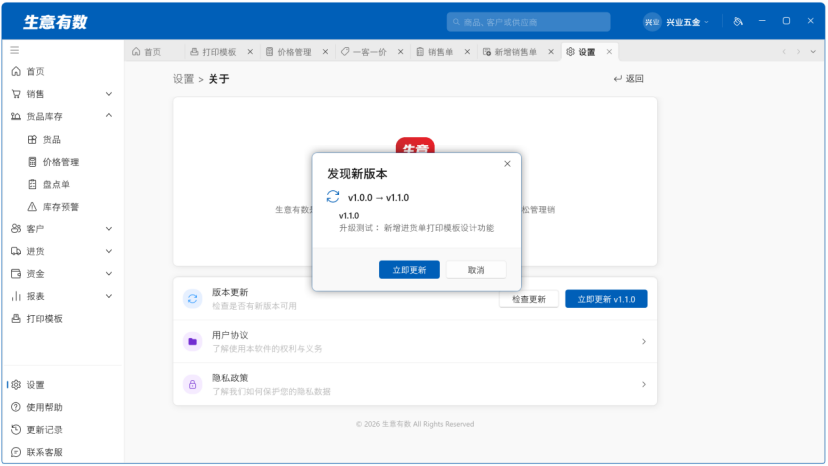
Task: Click 立即更新 in the dialog
Action: click(409, 270)
